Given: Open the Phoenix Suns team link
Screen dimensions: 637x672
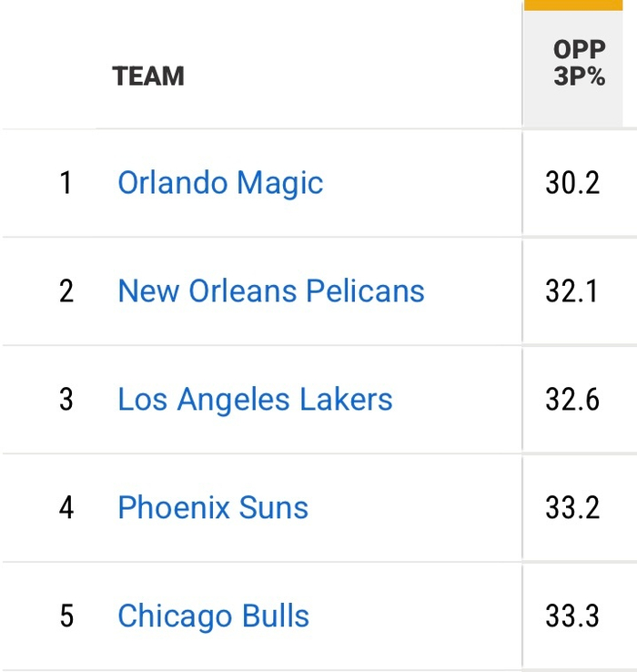Looking at the screenshot, I should pyautogui.click(x=213, y=507).
